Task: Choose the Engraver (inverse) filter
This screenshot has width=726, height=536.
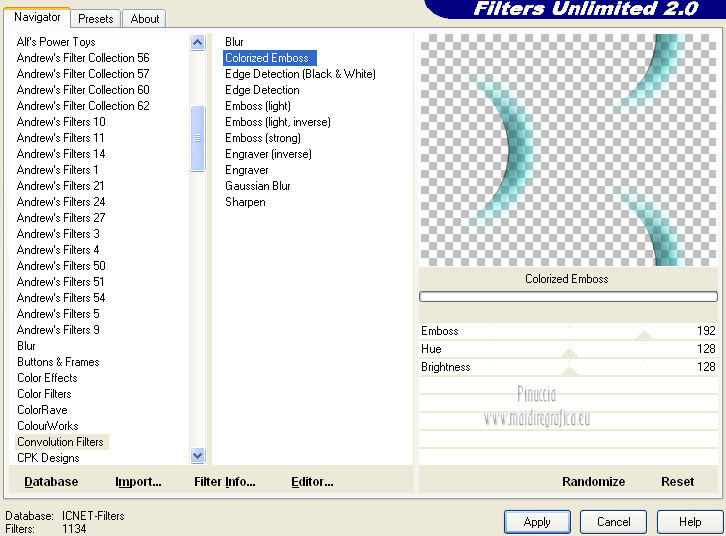Action: pos(269,154)
